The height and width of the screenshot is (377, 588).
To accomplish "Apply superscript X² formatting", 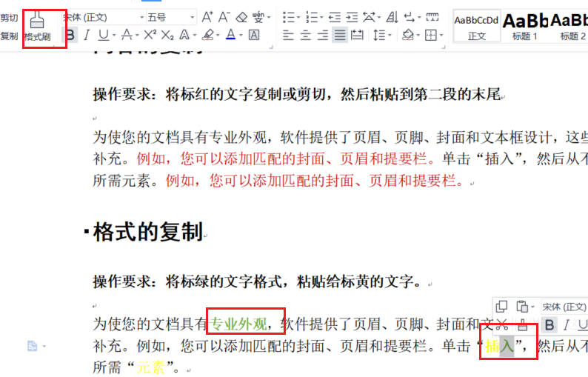I will pyautogui.click(x=150, y=35).
